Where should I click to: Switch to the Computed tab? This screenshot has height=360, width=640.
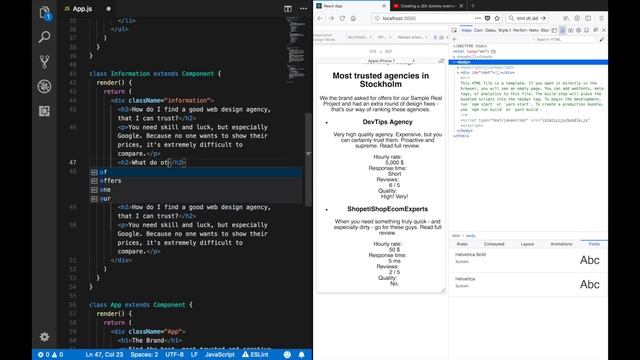tap(494, 244)
